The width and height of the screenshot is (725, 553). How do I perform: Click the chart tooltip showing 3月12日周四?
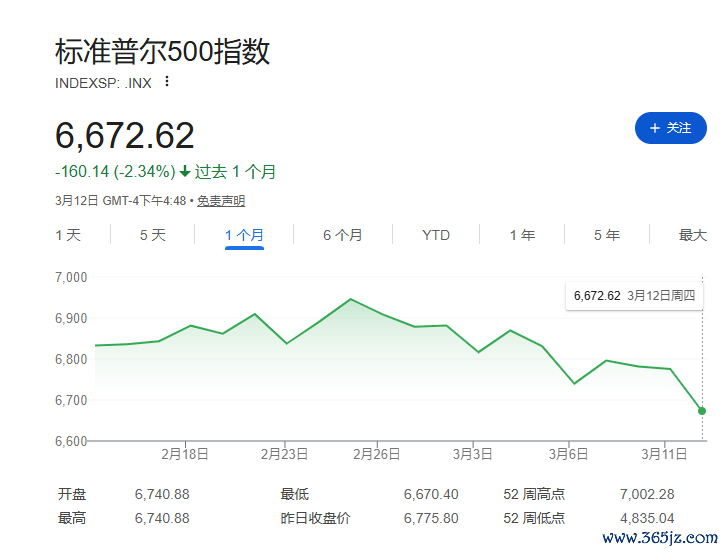click(634, 295)
